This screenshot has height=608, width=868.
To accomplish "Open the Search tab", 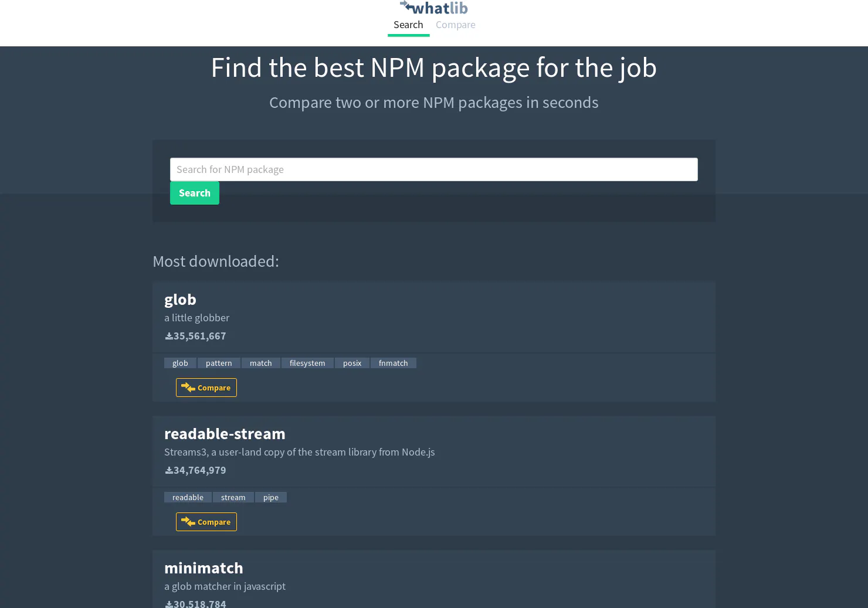I will point(408,25).
